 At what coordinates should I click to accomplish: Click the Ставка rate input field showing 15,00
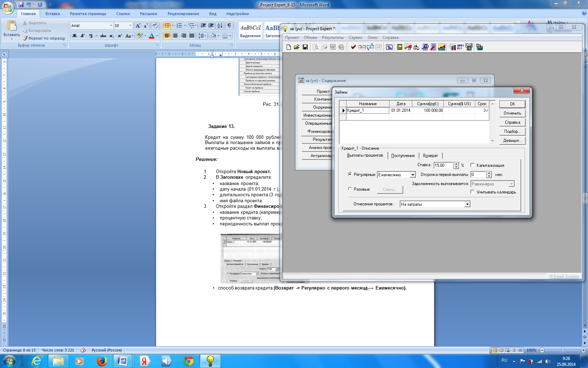pos(443,165)
